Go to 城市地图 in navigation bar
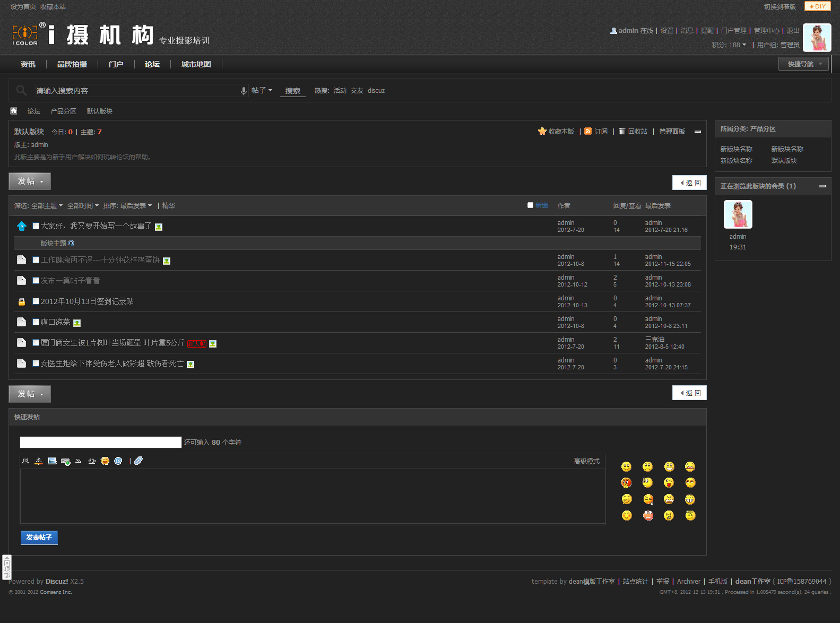The height and width of the screenshot is (623, 840). 196,64
